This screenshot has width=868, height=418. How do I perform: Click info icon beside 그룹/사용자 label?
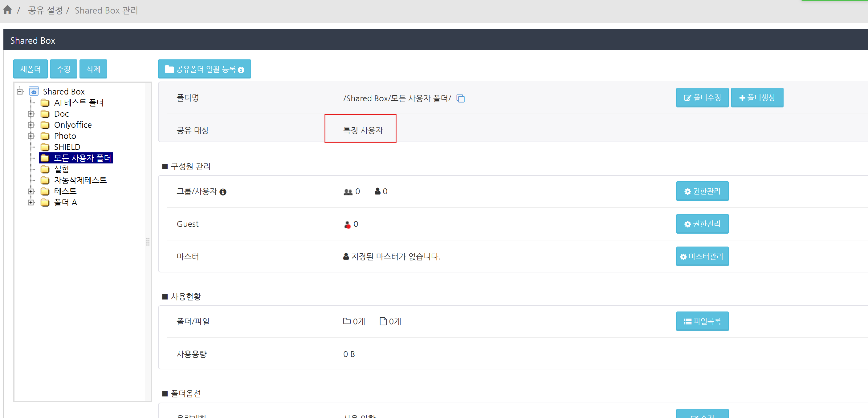223,192
